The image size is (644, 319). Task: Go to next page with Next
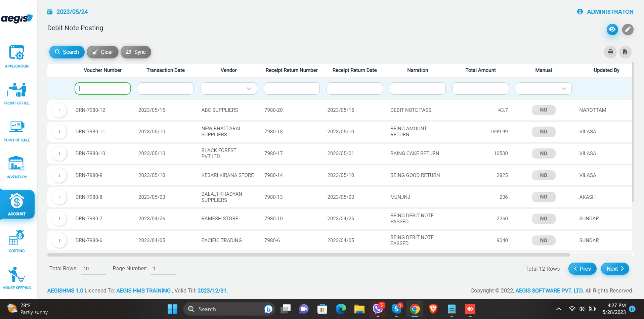(615, 269)
